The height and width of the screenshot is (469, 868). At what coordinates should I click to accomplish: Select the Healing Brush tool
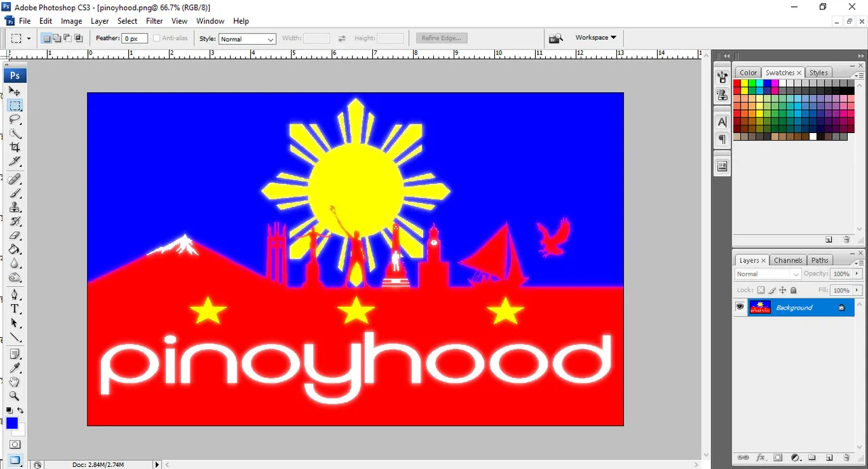(14, 179)
